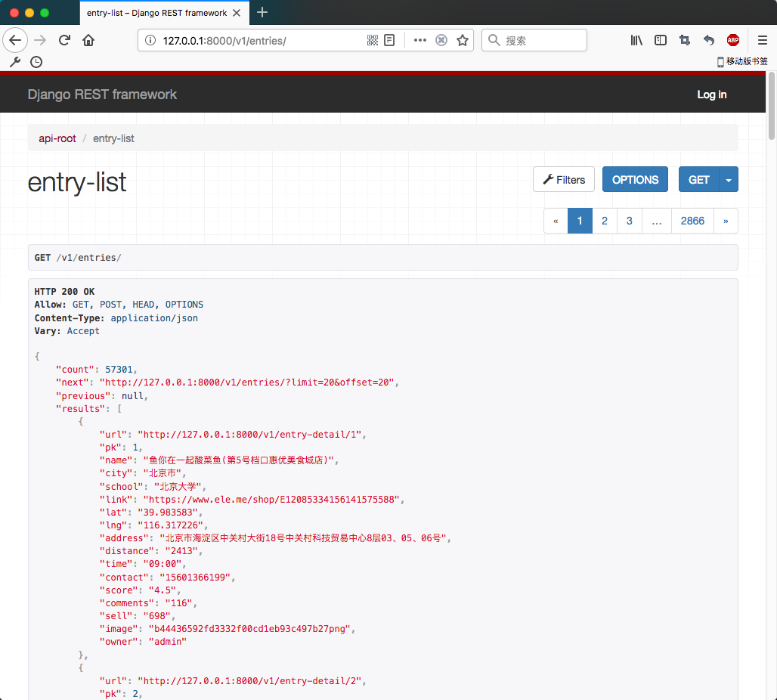Open the browser home page icon

88,40
